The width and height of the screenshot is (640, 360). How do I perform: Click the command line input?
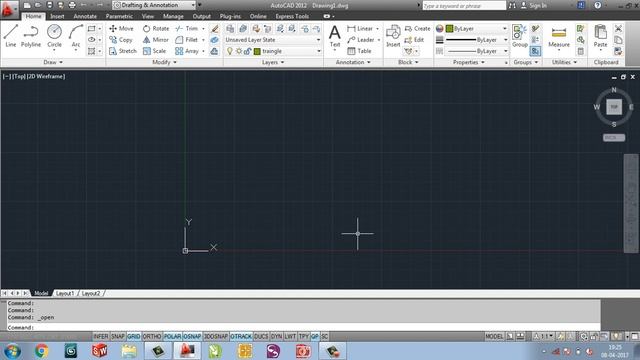[x=304, y=327]
